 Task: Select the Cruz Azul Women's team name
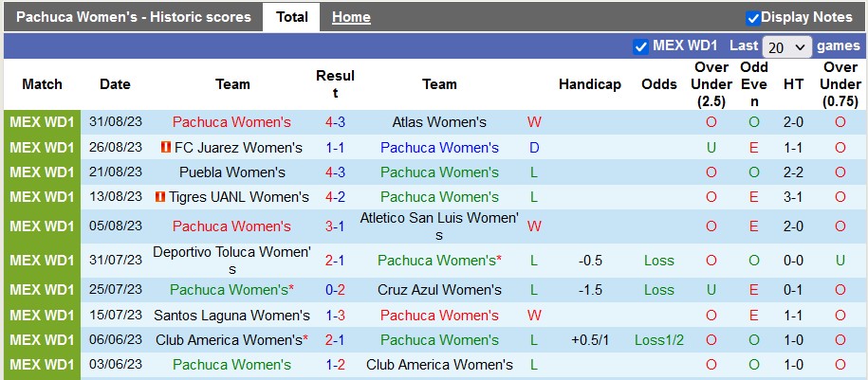[439, 290]
